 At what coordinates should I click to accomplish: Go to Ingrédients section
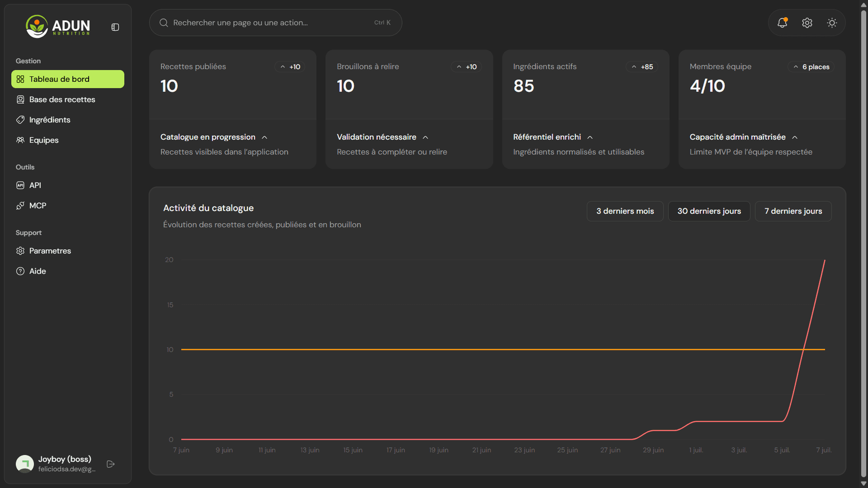(x=68, y=120)
